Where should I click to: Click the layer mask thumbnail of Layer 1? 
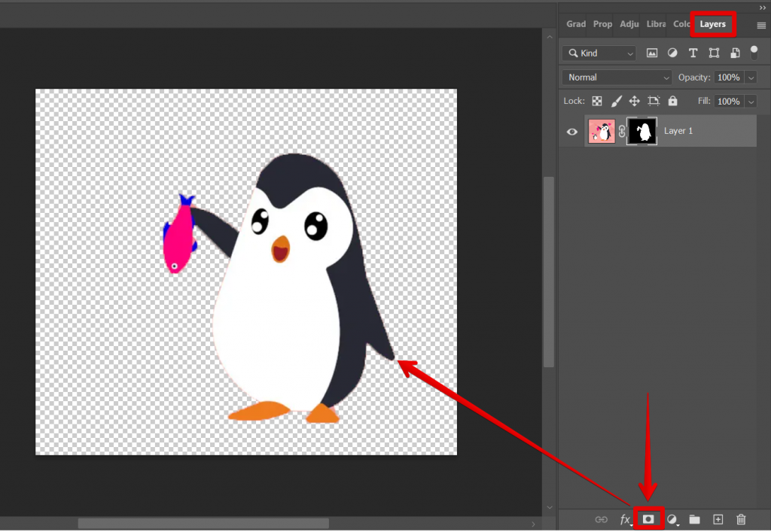[x=641, y=131]
